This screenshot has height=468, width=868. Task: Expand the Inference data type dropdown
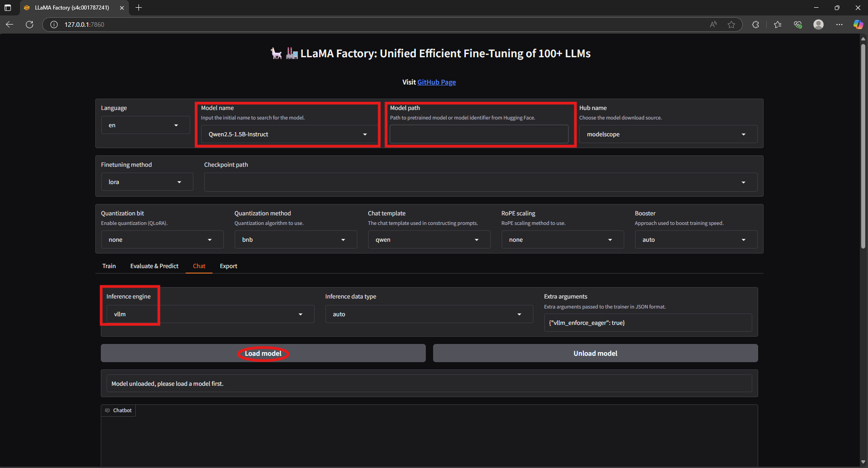[429, 314]
